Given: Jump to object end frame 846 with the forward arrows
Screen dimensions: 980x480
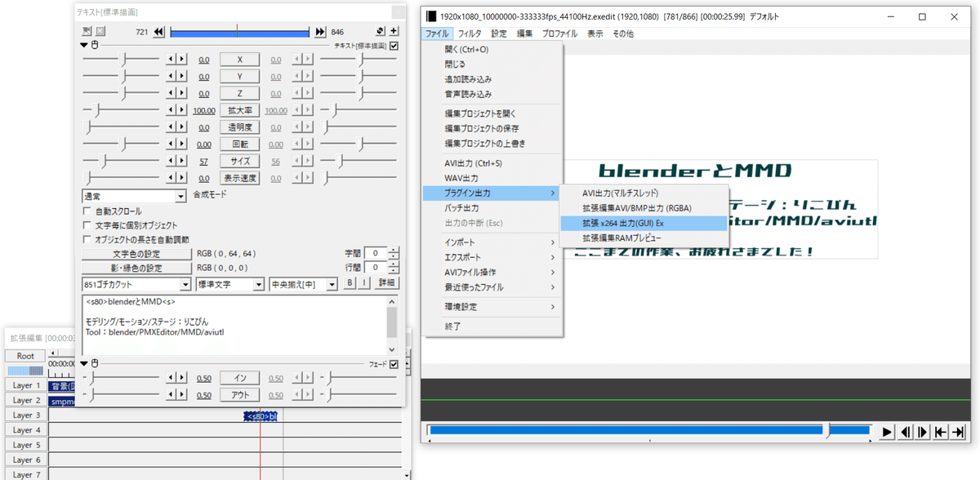Looking at the screenshot, I should click(x=320, y=32).
